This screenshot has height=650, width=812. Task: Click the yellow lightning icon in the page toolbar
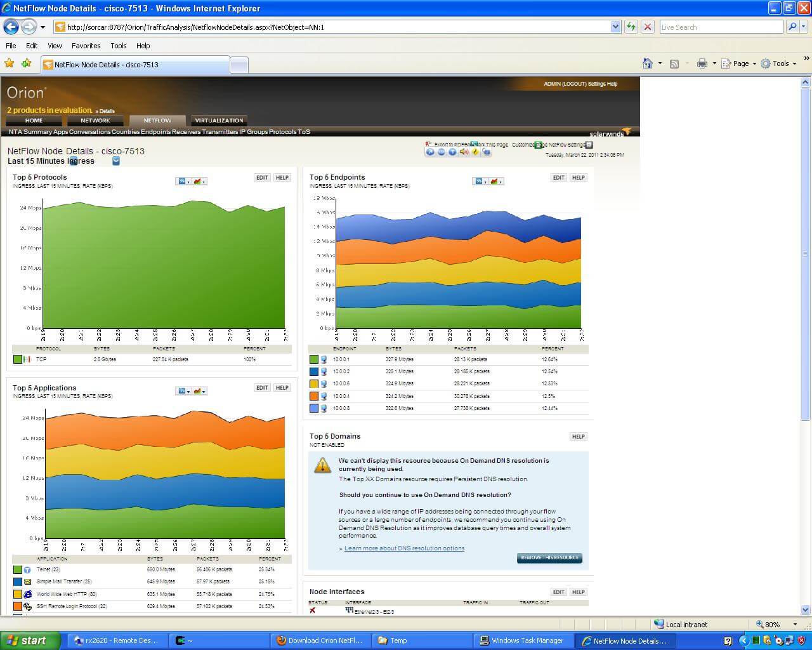point(475,152)
